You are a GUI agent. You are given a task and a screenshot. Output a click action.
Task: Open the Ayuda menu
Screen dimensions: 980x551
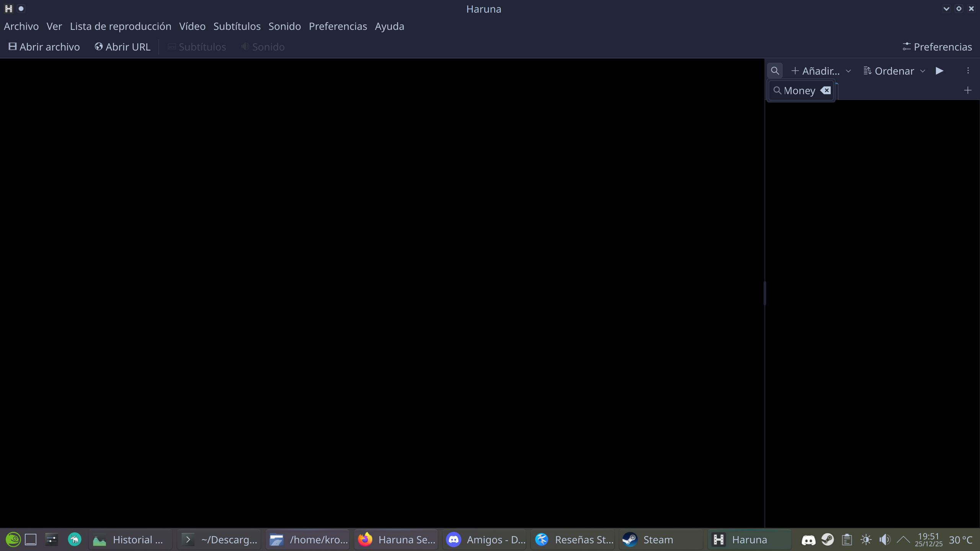click(x=389, y=26)
